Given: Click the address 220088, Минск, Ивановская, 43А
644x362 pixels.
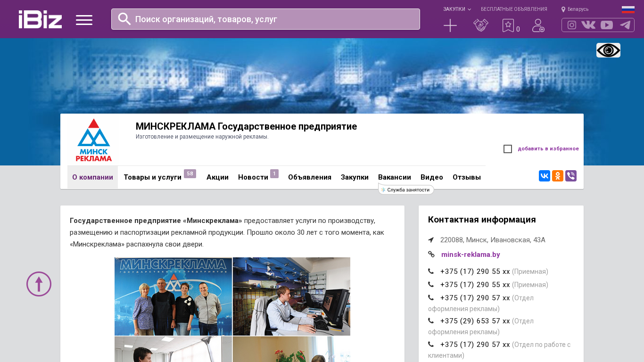Looking at the screenshot, I should (x=493, y=240).
